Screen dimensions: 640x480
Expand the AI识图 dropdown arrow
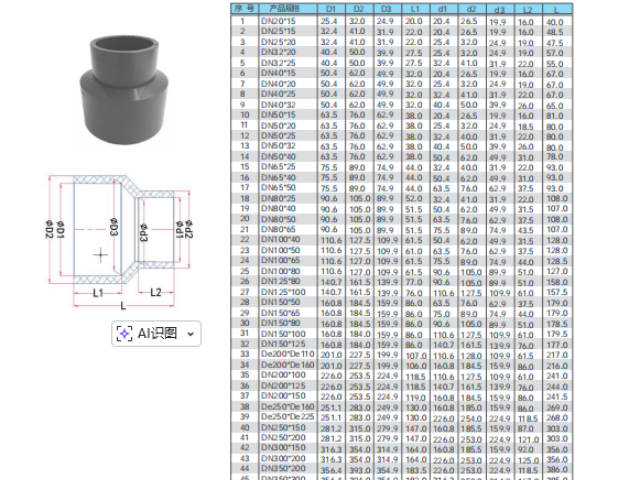click(x=191, y=333)
